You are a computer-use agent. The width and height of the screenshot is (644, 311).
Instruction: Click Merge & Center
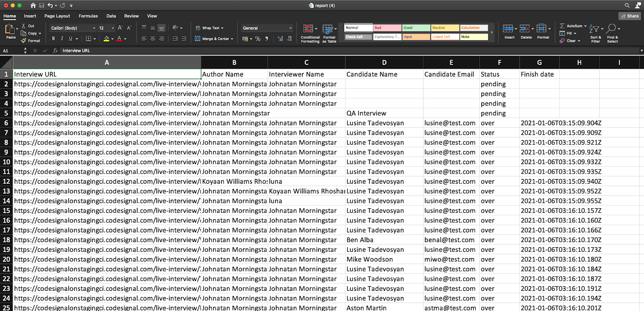(x=214, y=39)
